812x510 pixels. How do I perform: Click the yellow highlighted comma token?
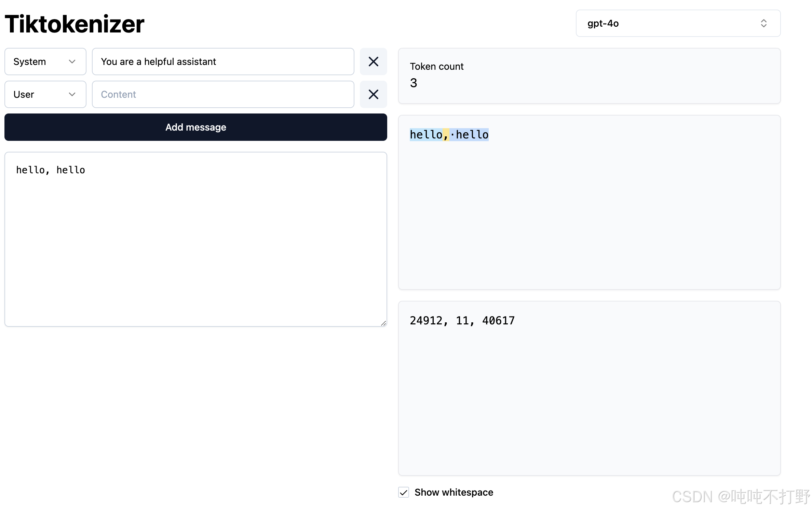pos(446,135)
